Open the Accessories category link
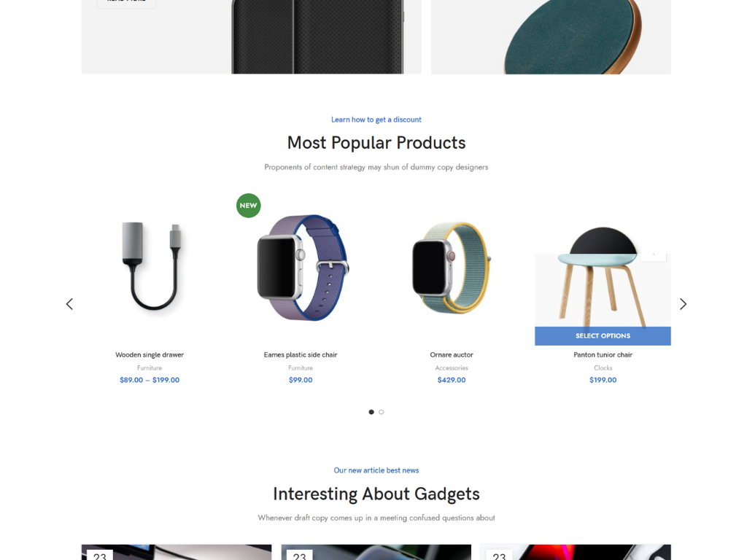The width and height of the screenshot is (747, 560). [452, 368]
